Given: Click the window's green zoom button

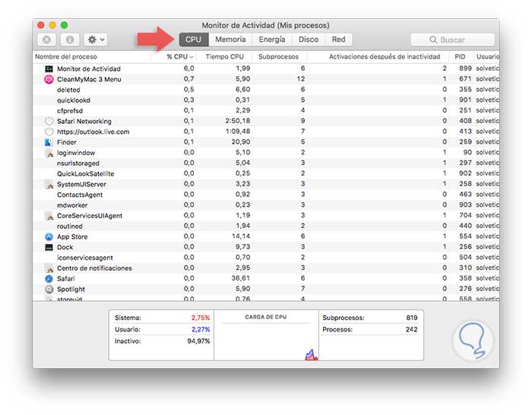Looking at the screenshot, I should pyautogui.click(x=64, y=25).
